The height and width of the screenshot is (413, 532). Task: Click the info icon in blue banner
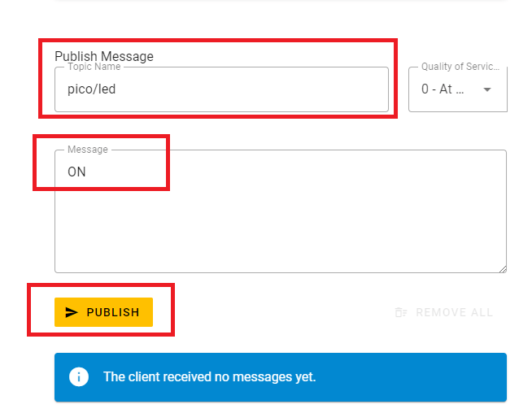79,377
